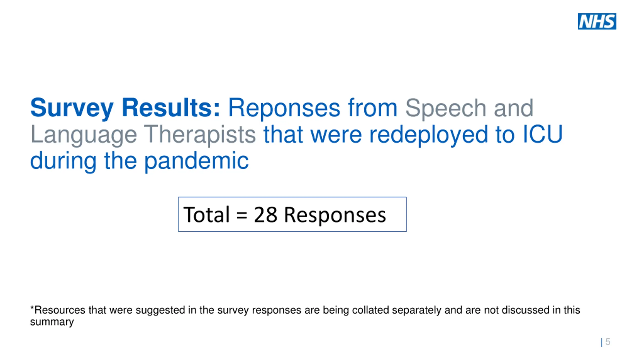Image resolution: width=644 pixels, height=362 pixels.
Task: Click the equals sign in the responses box
Action: [x=242, y=215]
